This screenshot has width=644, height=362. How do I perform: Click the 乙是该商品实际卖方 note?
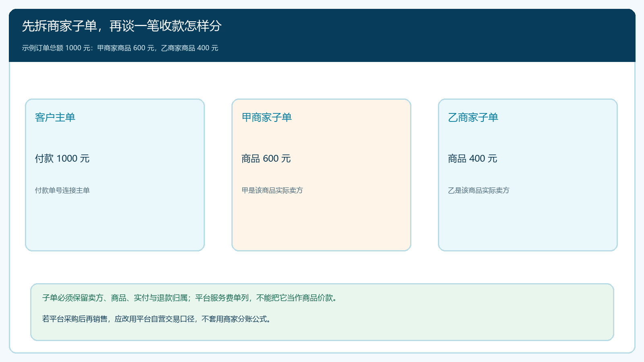click(x=479, y=190)
